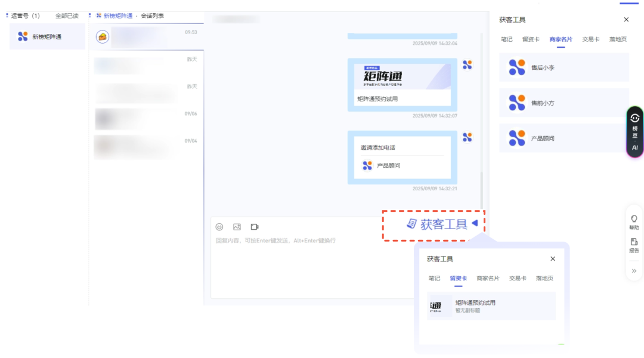Image resolution: width=644 pixels, height=358 pixels.
Task: Switch to 笔记 tab in right panel
Action: click(x=506, y=39)
